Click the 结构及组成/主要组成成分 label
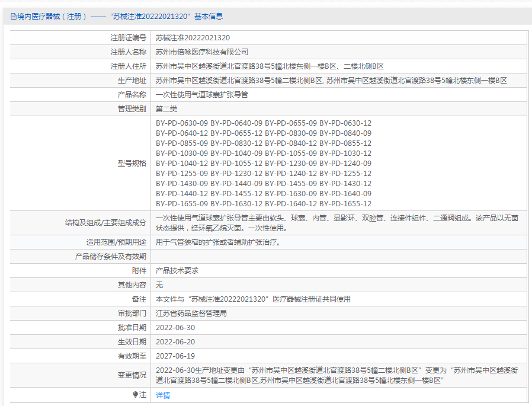Screen dimensions: 532x406 pyautogui.click(x=105, y=223)
